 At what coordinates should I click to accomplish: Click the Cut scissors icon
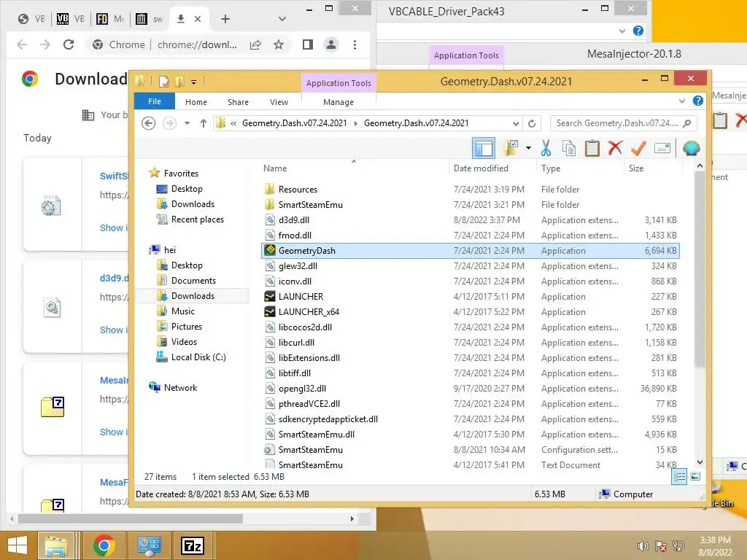pyautogui.click(x=546, y=148)
